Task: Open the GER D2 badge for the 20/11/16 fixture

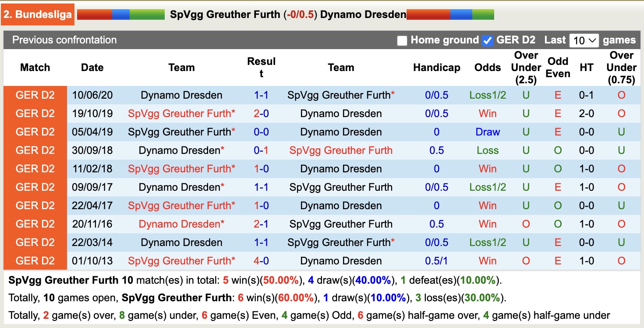Action: (x=35, y=224)
